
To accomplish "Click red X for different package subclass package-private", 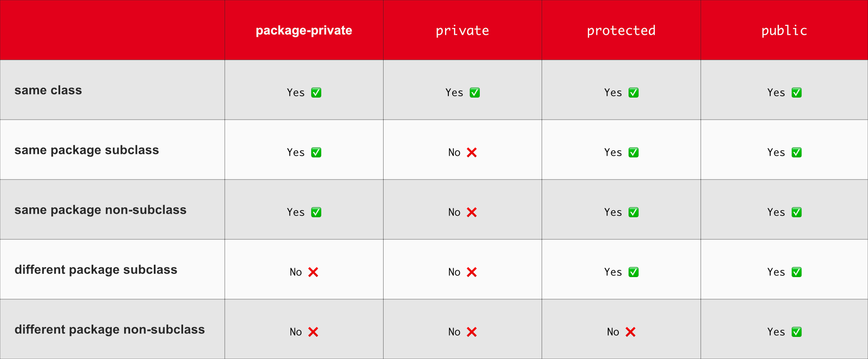I will tap(313, 272).
